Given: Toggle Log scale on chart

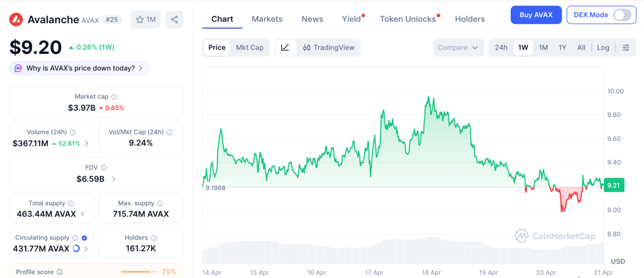Looking at the screenshot, I should (603, 48).
